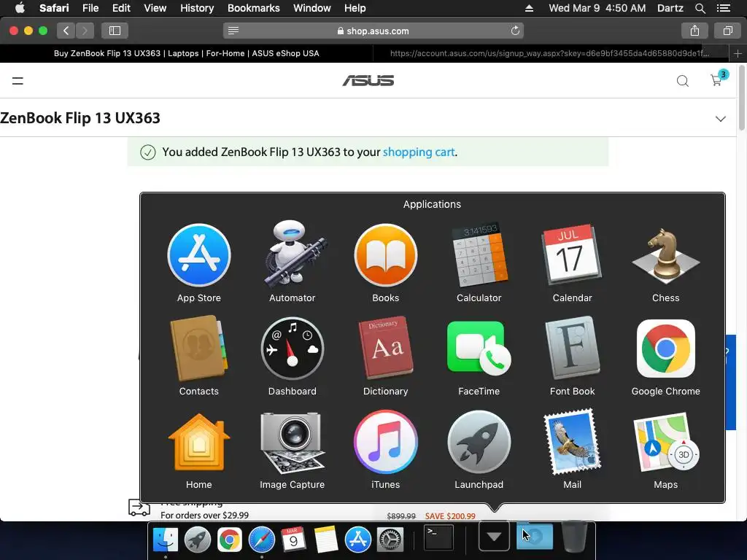Click the Safari compass in the Dock
The image size is (747, 560).
[262, 540]
